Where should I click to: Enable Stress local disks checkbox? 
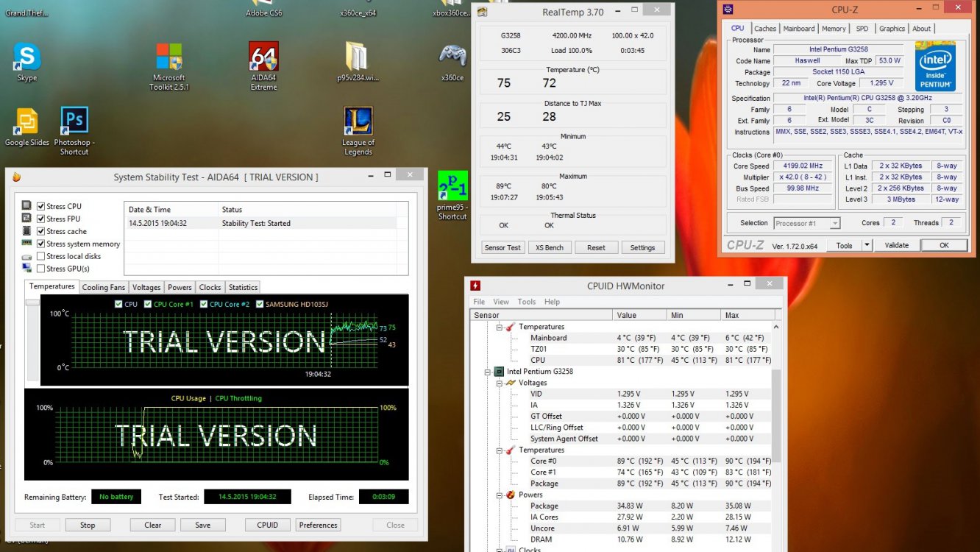[x=40, y=256]
